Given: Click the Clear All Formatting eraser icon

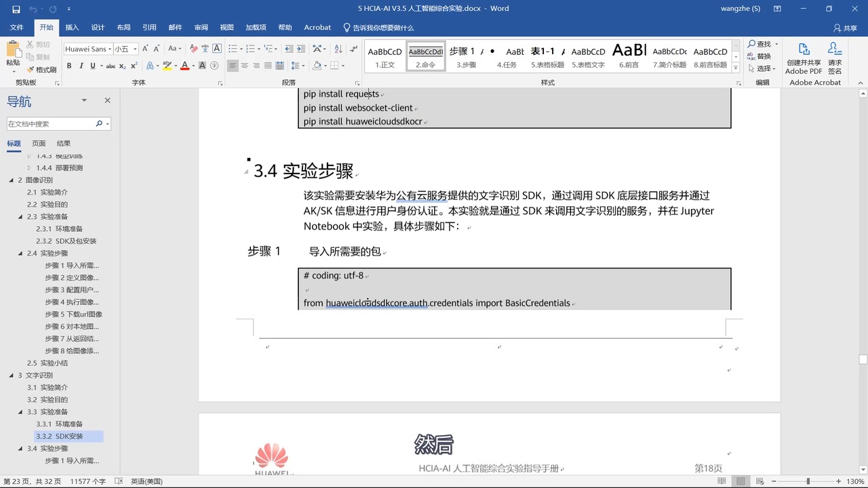Looking at the screenshot, I should click(x=194, y=49).
